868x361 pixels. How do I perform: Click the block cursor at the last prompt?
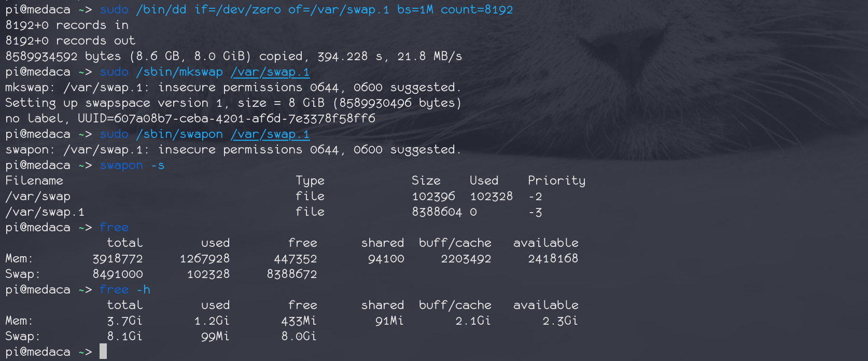tap(103, 351)
